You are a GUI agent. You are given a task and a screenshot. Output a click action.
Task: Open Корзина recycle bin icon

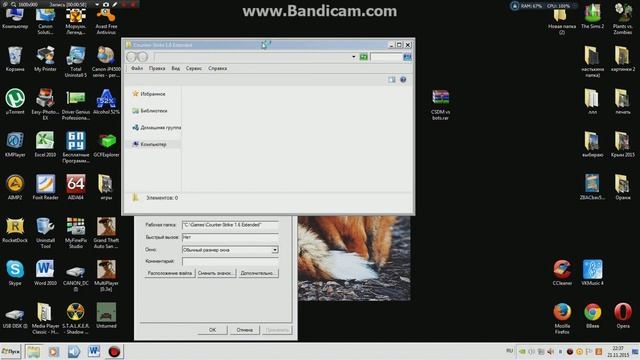(x=15, y=59)
